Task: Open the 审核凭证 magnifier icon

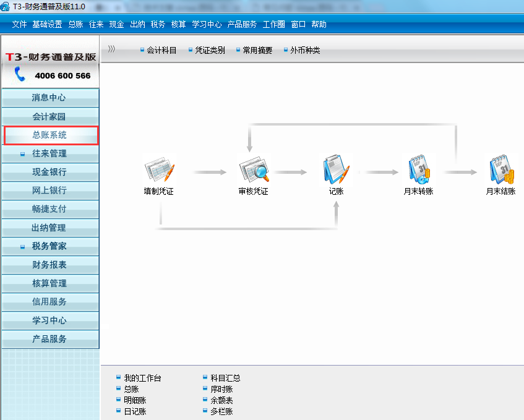Action: (254, 170)
